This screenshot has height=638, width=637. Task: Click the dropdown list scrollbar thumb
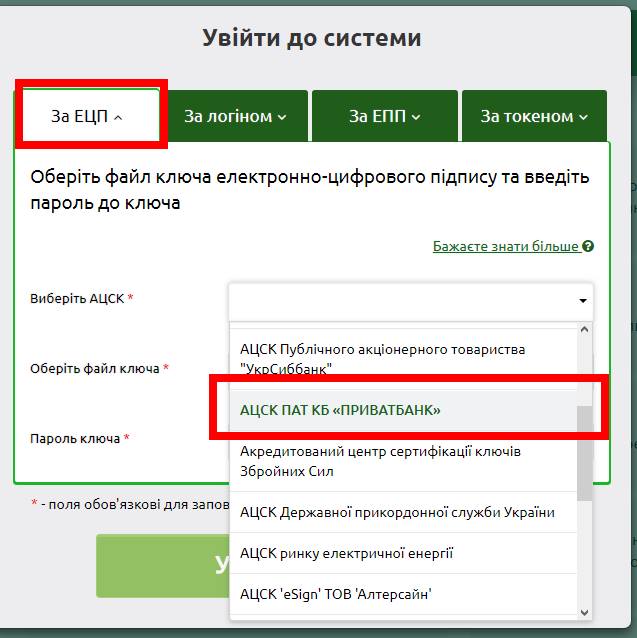[x=585, y=450]
